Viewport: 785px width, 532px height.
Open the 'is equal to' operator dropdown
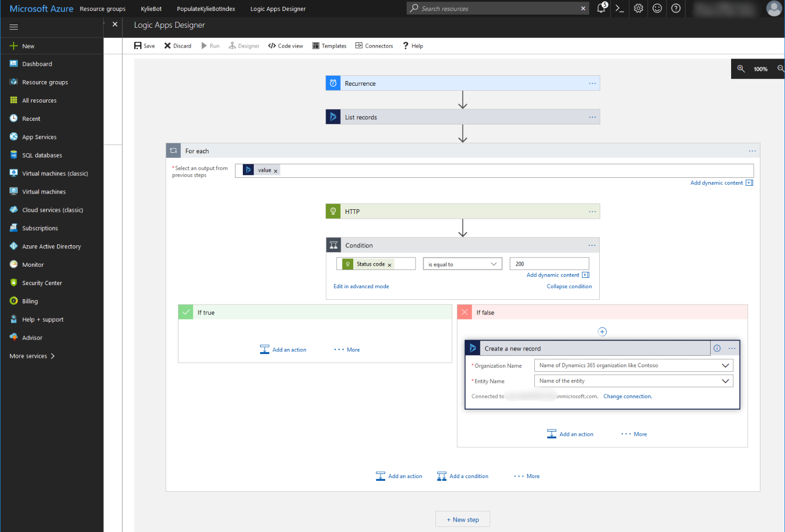[x=463, y=264]
